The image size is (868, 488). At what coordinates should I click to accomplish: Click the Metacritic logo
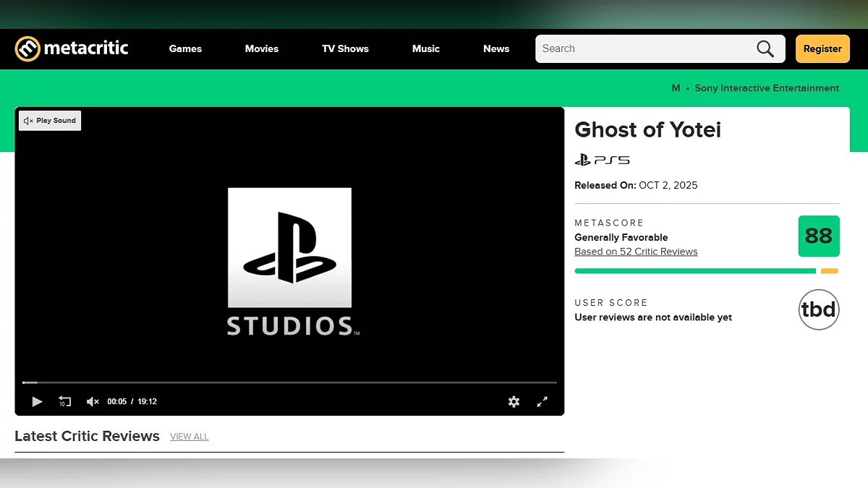coord(72,48)
